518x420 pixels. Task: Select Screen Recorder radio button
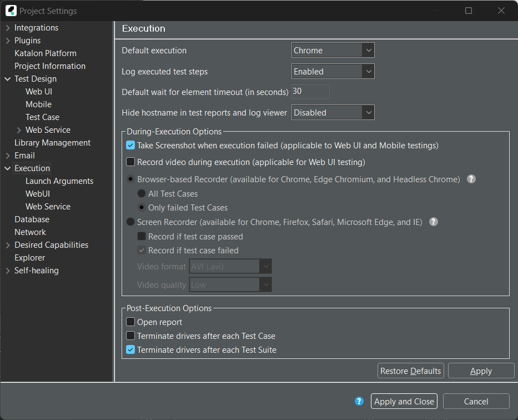point(130,222)
